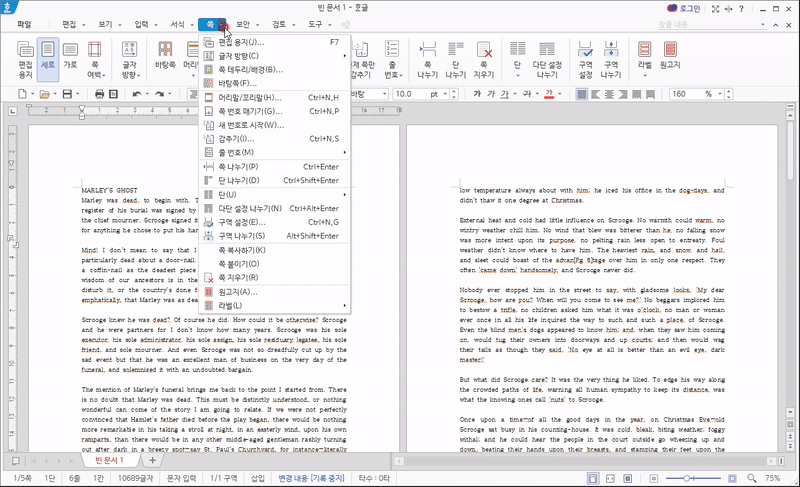The height and width of the screenshot is (487, 800).
Task: Choose 새 번호로 시작(W) menu entry
Action: click(274, 125)
